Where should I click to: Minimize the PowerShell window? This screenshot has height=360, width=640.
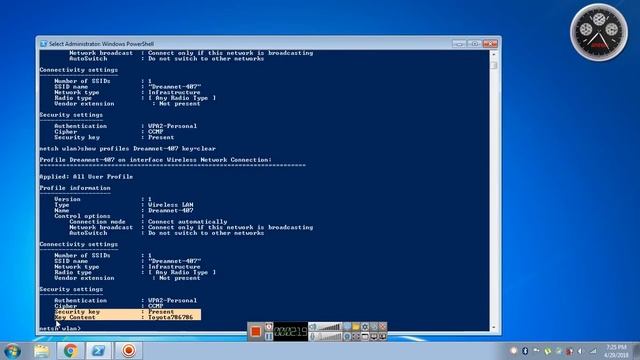tap(459, 43)
